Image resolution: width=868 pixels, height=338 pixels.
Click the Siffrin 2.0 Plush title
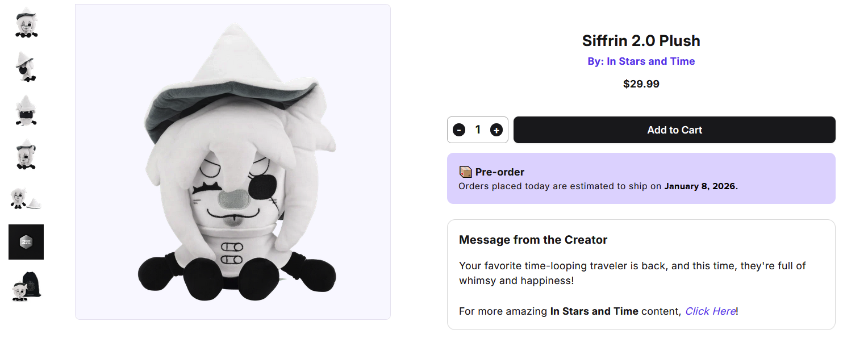[x=641, y=41]
